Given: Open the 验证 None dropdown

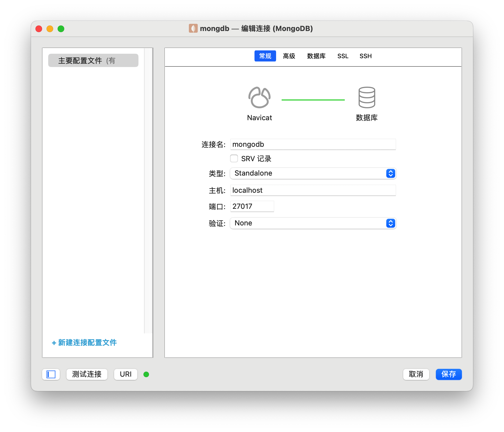Looking at the screenshot, I should pyautogui.click(x=313, y=223).
